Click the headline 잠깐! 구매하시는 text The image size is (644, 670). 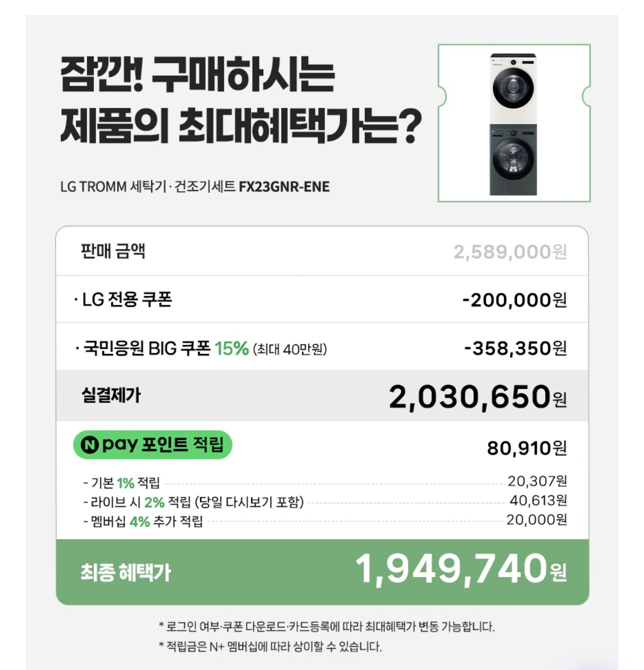[198, 75]
